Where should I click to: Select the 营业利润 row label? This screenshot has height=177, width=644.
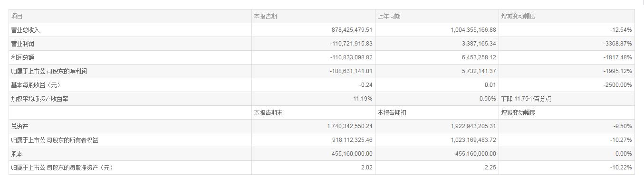23,44
